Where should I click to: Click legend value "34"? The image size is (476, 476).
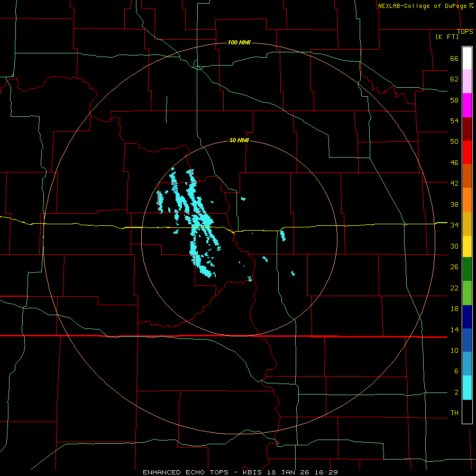[454, 225]
